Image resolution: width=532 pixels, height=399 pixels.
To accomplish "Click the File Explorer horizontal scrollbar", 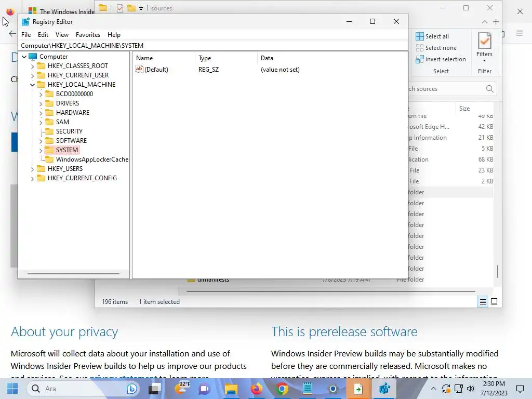I will pos(330,291).
